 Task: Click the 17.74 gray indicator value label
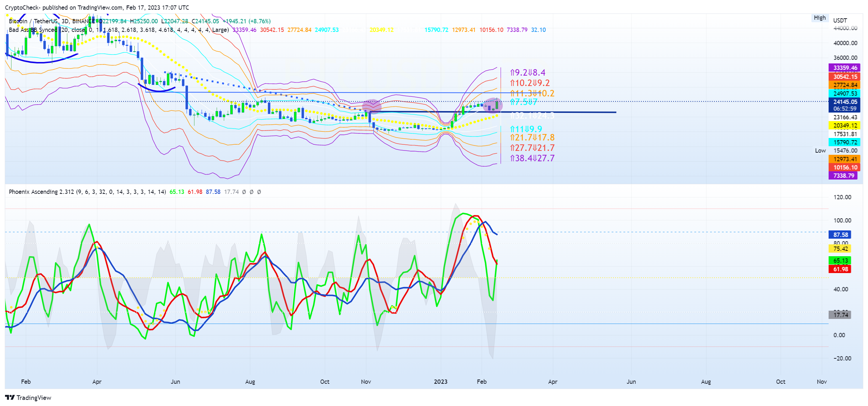(840, 315)
